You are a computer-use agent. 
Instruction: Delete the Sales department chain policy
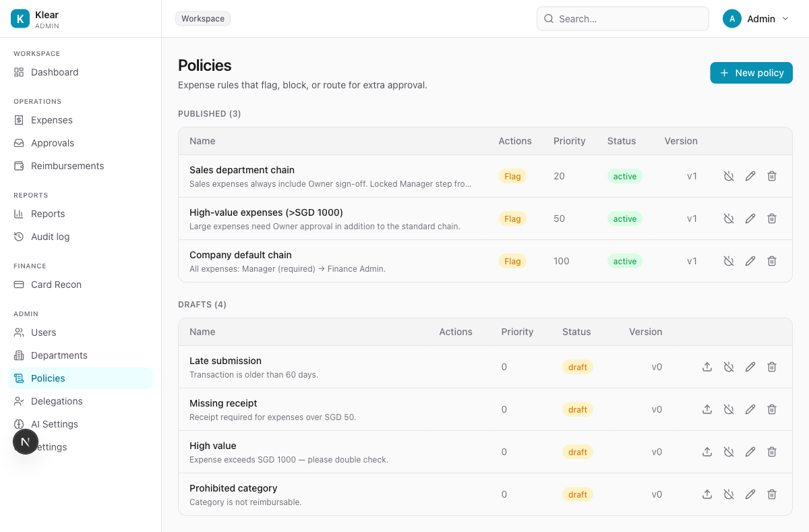point(772,176)
